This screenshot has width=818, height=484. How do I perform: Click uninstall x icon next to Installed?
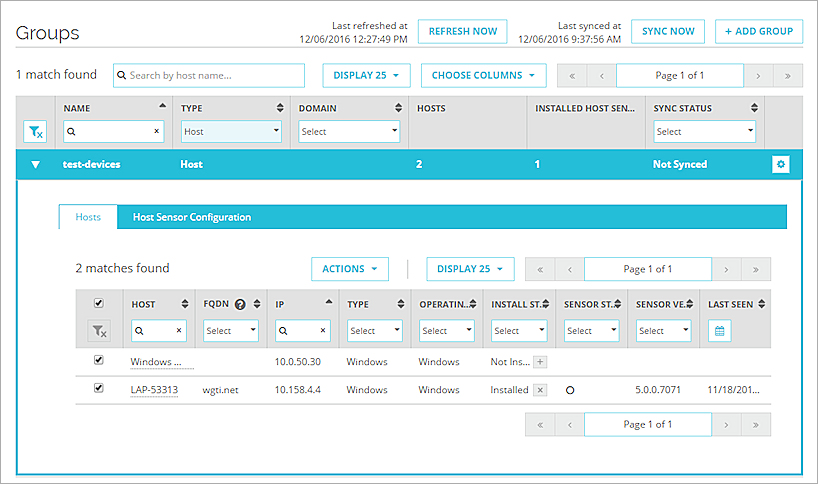(x=540, y=390)
